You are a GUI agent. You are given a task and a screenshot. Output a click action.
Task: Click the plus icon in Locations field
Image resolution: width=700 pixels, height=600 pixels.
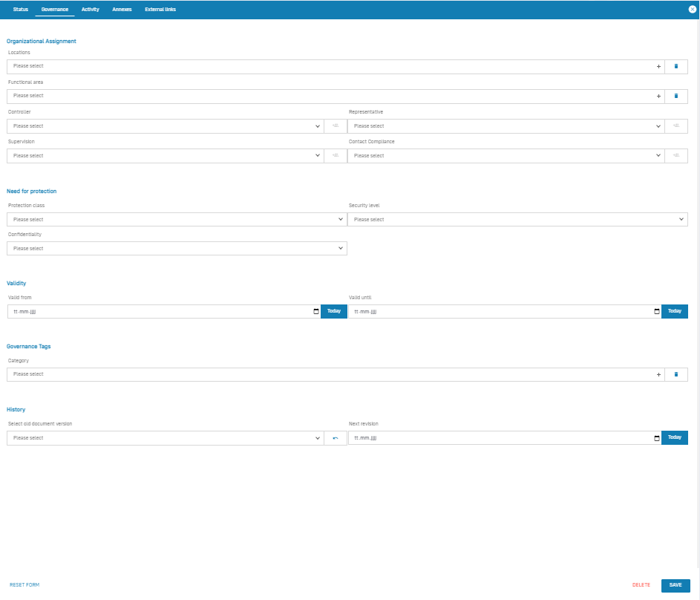(x=658, y=67)
